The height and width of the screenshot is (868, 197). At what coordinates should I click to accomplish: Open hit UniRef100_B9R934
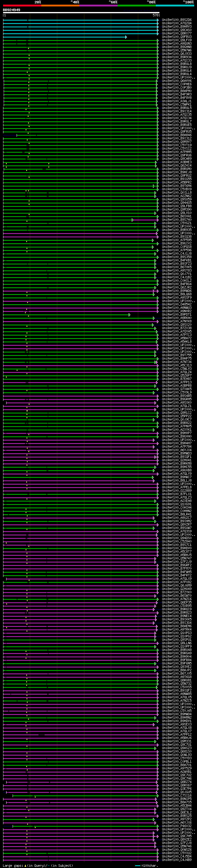(176, 57)
